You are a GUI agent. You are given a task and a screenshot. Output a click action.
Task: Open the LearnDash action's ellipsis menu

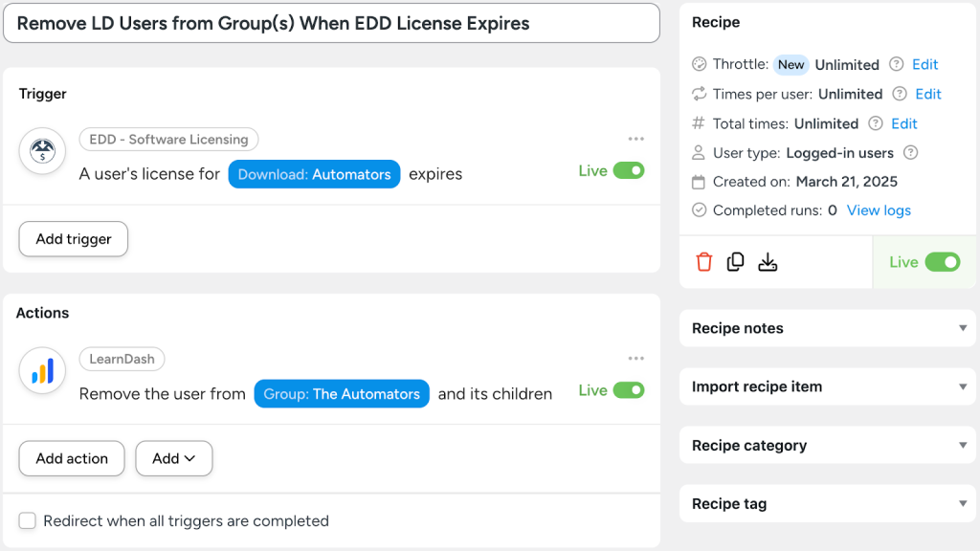(635, 358)
